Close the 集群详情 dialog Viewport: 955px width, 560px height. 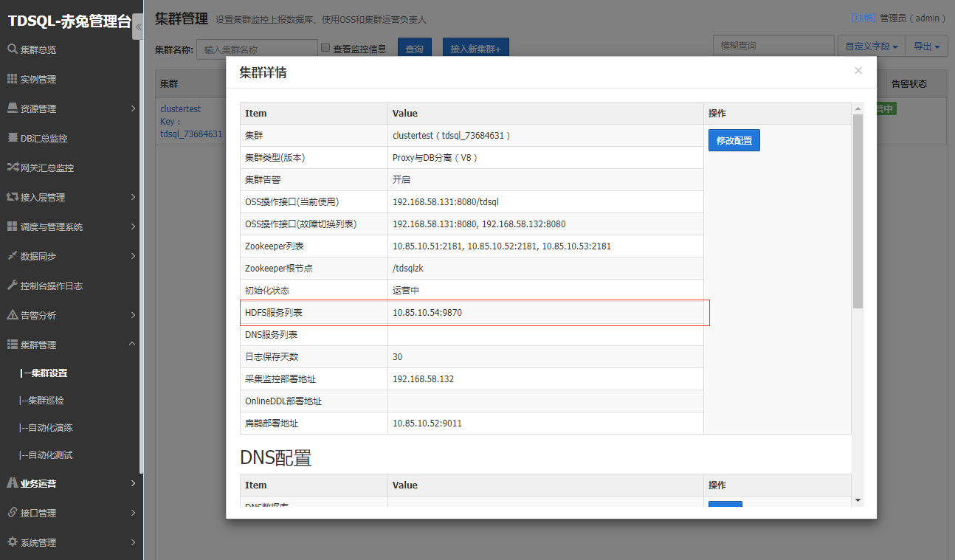(x=858, y=71)
